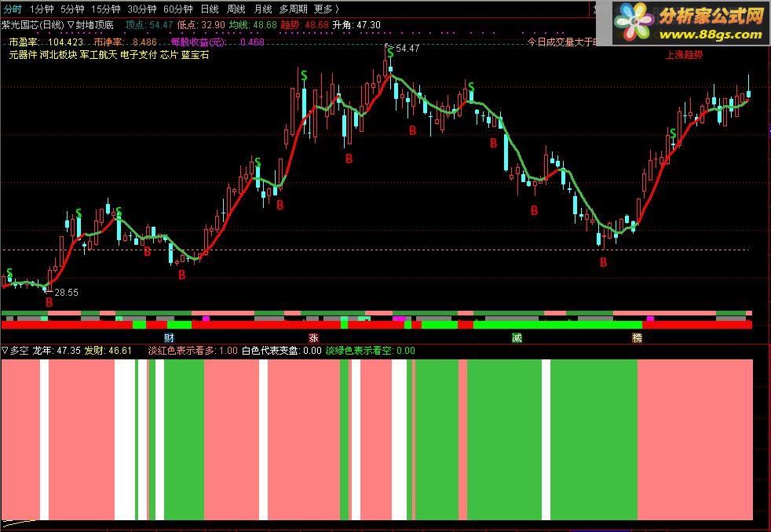Click the 28.55 low price label
771x532 pixels.
point(67,292)
